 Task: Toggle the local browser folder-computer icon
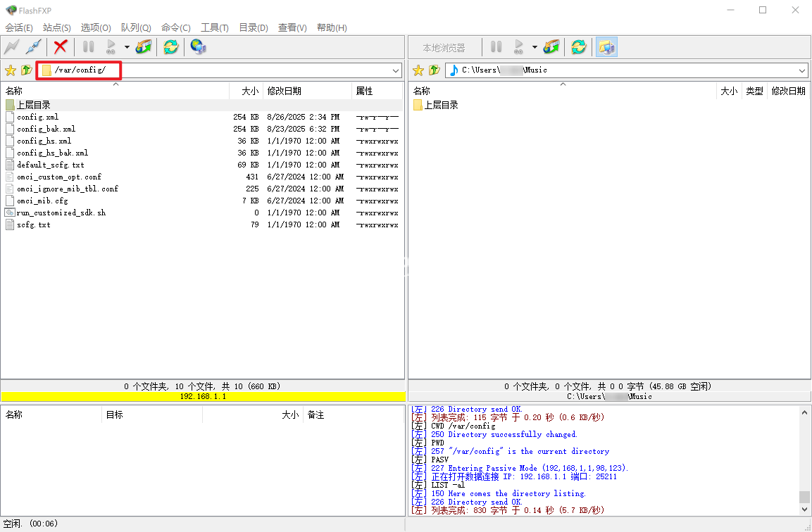(x=606, y=47)
